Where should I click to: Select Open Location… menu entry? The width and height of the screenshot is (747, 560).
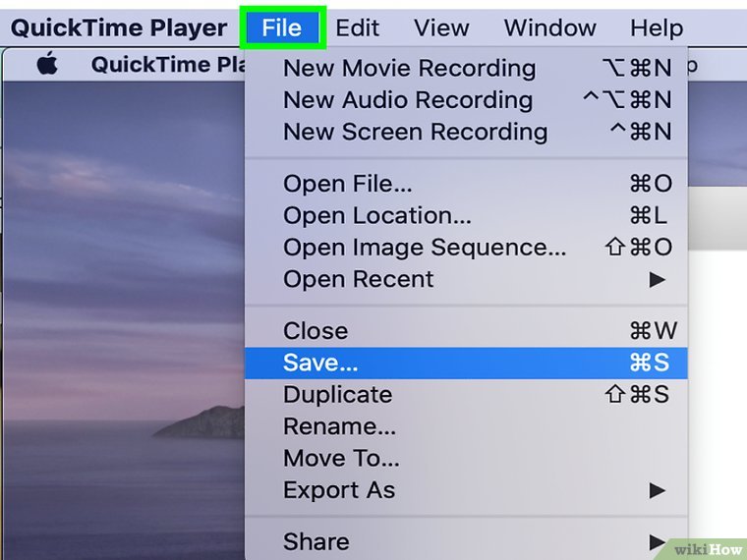[376, 215]
